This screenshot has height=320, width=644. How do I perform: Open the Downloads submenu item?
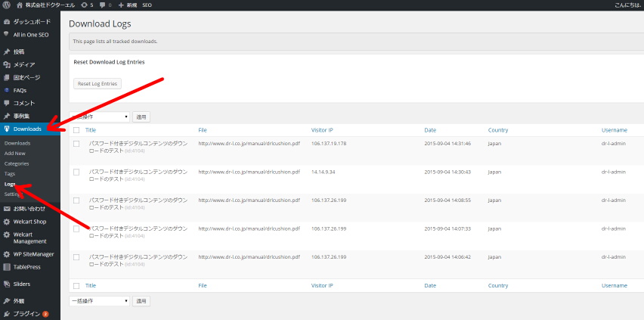coord(17,143)
